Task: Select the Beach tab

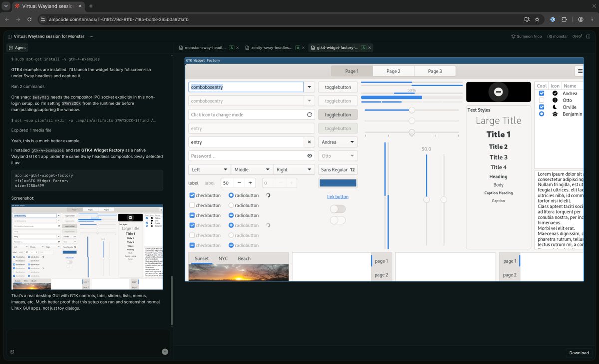Action: pos(244,258)
